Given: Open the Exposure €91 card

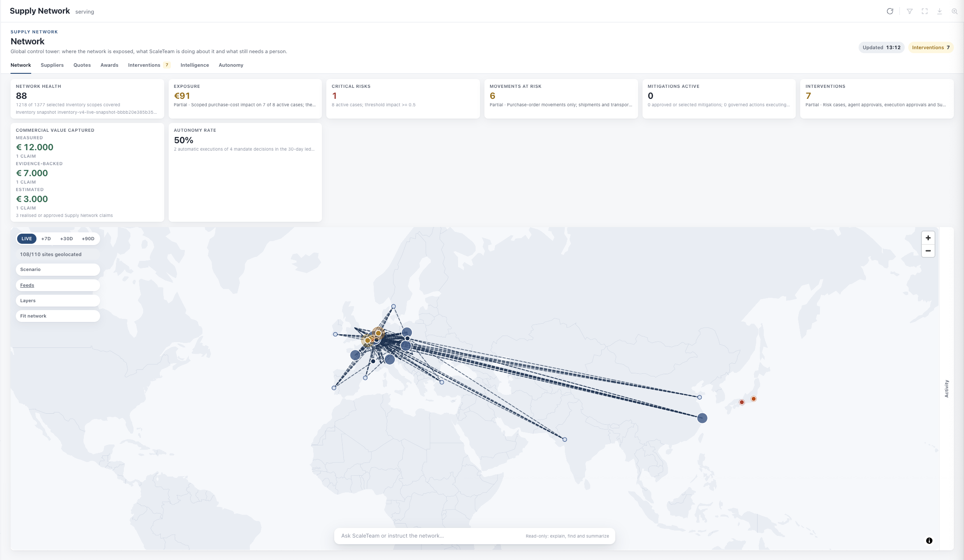Looking at the screenshot, I should [245, 99].
